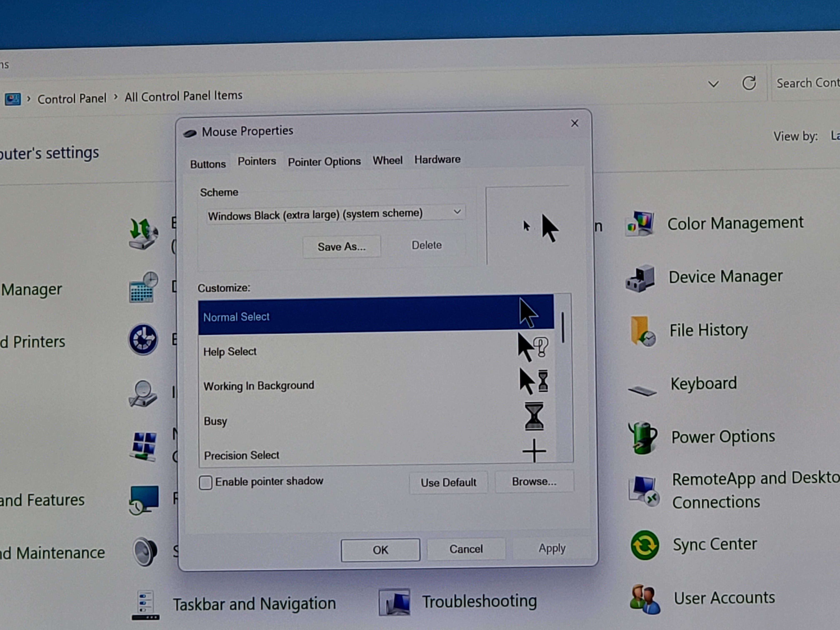The width and height of the screenshot is (840, 630).
Task: Open the User Accounts icon
Action: (x=644, y=599)
